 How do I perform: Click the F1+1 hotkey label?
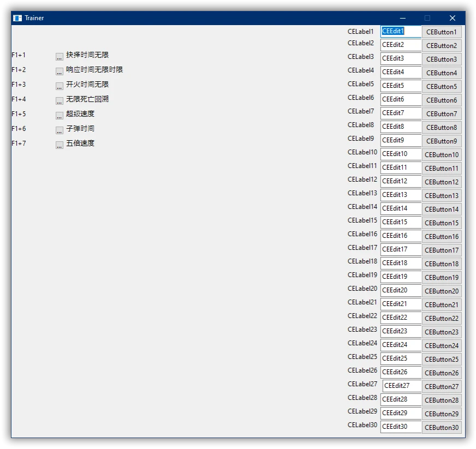click(19, 55)
